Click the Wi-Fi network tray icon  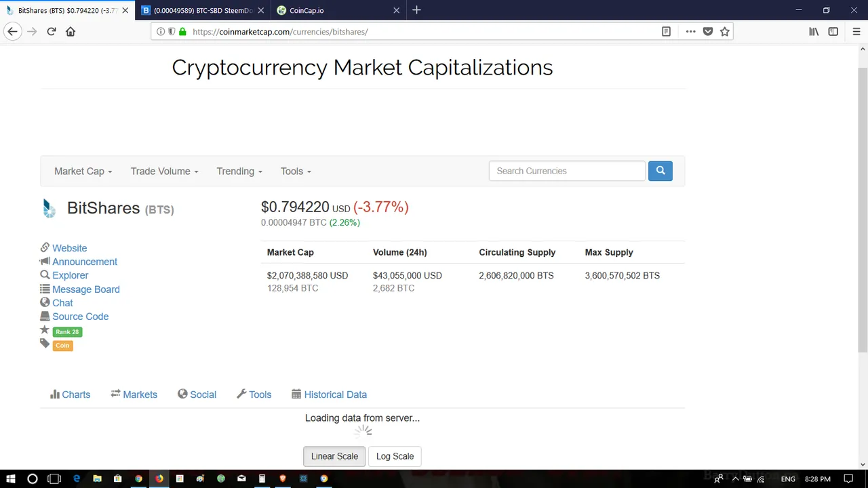pyautogui.click(x=761, y=479)
